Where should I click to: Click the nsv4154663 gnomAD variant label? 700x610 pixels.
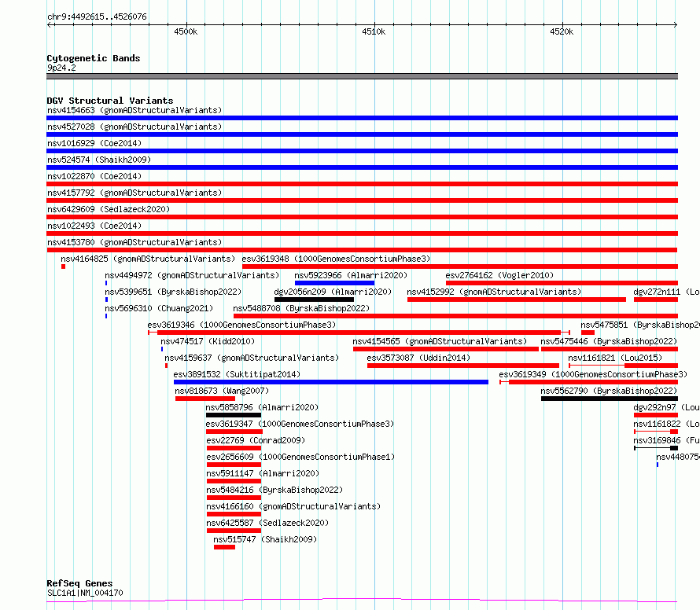click(x=134, y=110)
